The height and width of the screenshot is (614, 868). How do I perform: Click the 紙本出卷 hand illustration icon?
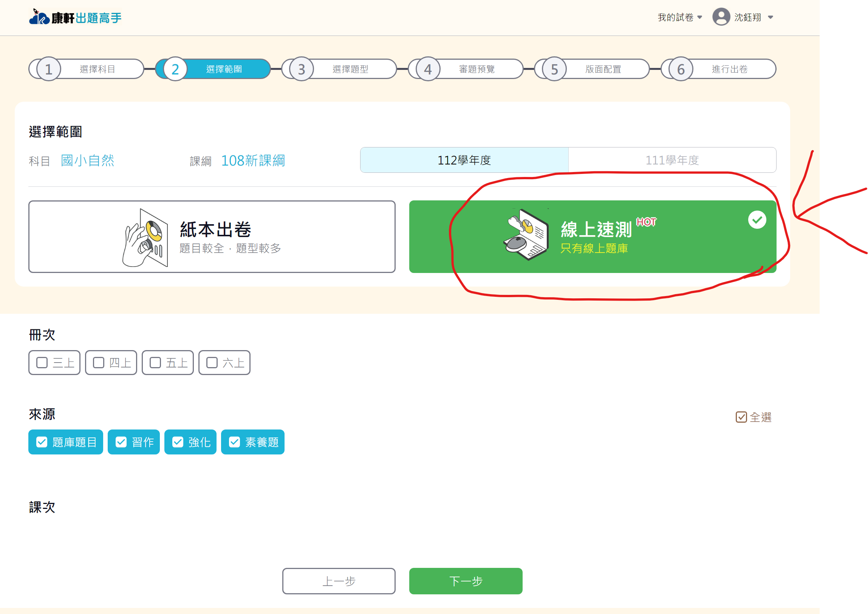(145, 238)
